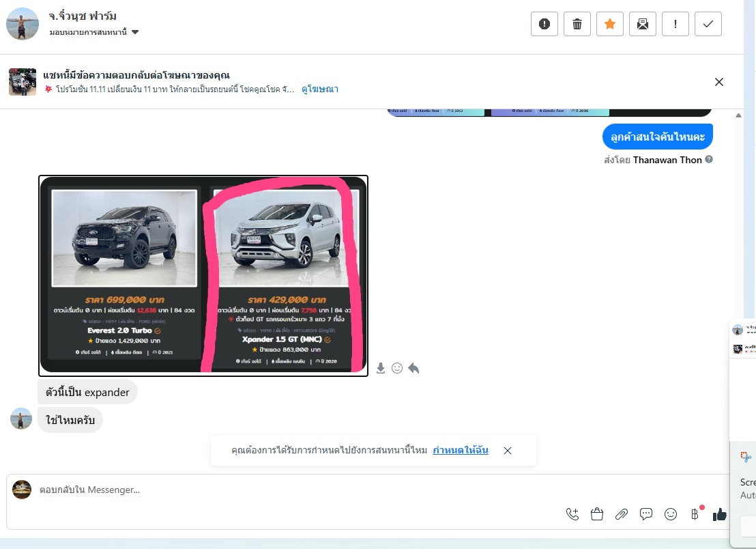Click the ตัวนี้เป็น expander message

(x=87, y=392)
